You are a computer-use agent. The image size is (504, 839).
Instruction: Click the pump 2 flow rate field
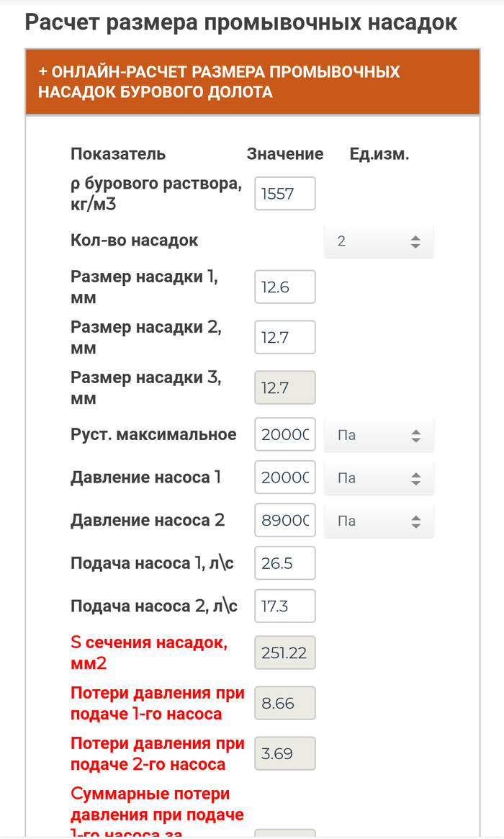(285, 606)
